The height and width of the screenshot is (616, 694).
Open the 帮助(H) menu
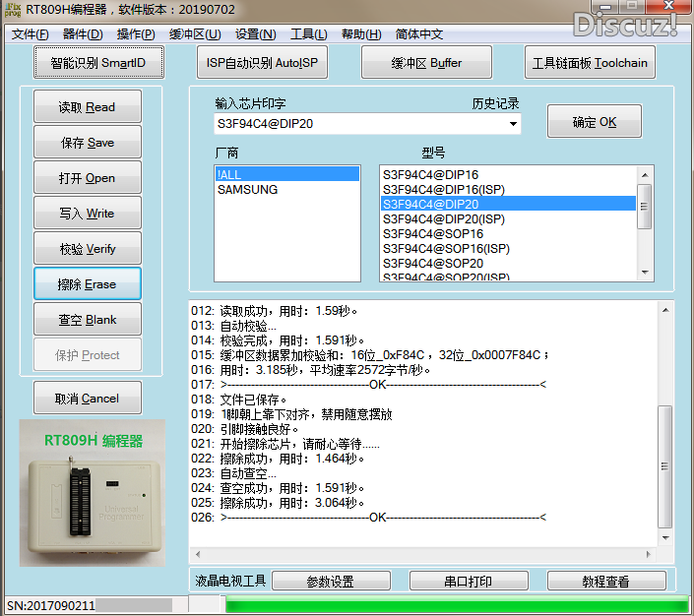361,34
